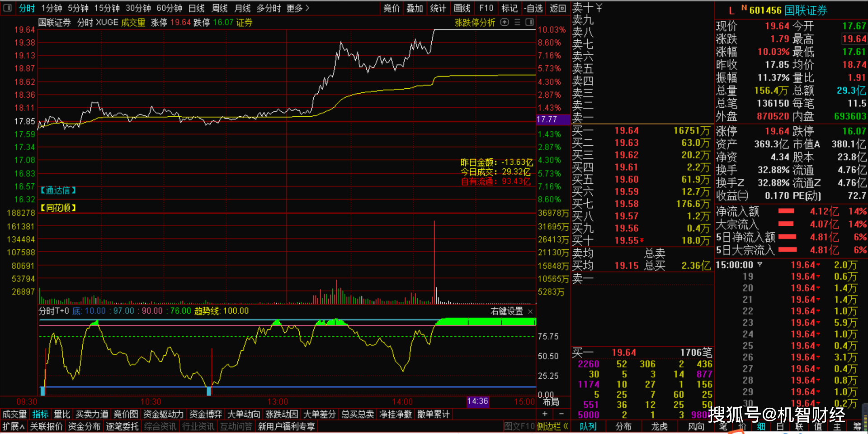The image size is (868, 434).
Task: Select the 资金驱动力 tab
Action: pos(164,414)
